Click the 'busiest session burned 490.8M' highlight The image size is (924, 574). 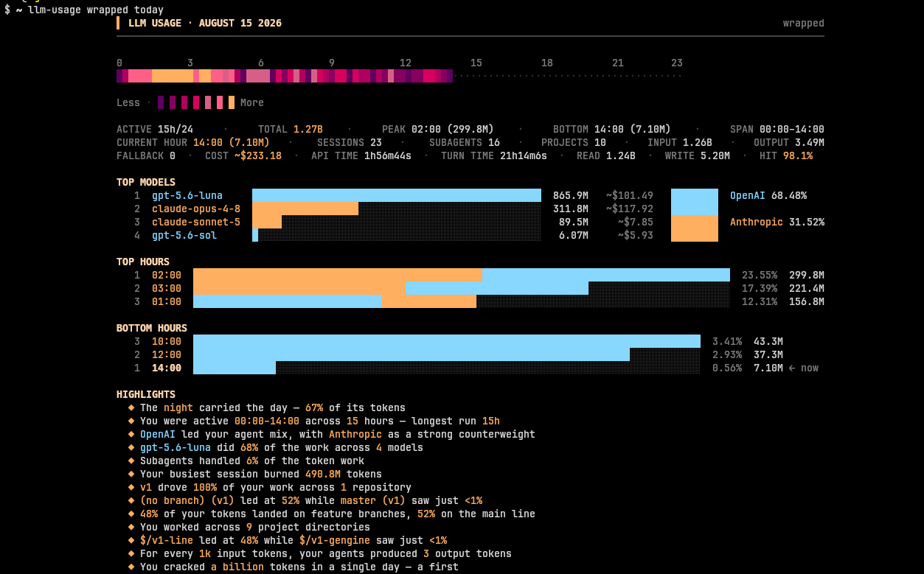(x=261, y=474)
